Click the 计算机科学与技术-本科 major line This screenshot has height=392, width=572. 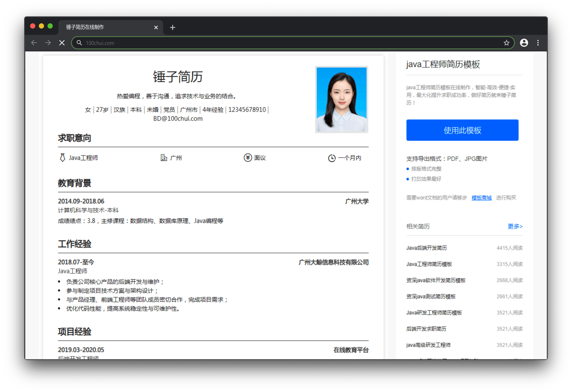click(88, 210)
